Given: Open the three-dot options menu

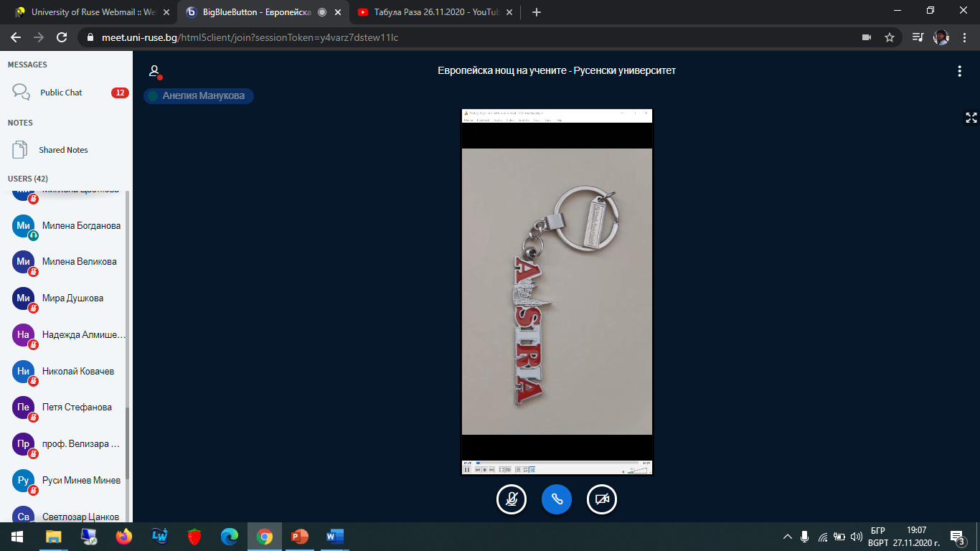Looking at the screenshot, I should pos(959,71).
